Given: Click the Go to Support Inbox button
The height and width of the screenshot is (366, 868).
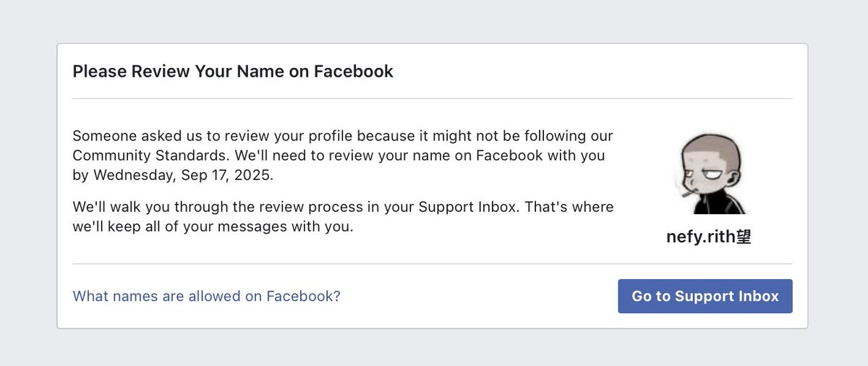Looking at the screenshot, I should click(x=705, y=296).
